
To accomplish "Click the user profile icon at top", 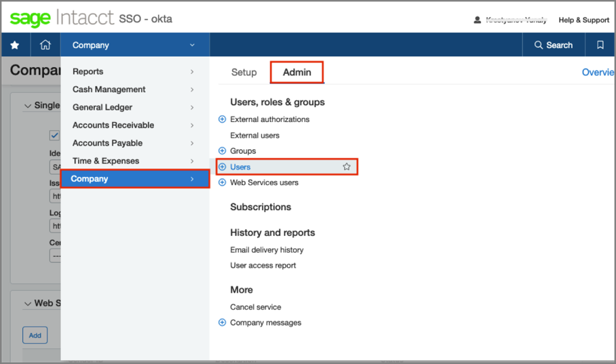I will (x=477, y=20).
